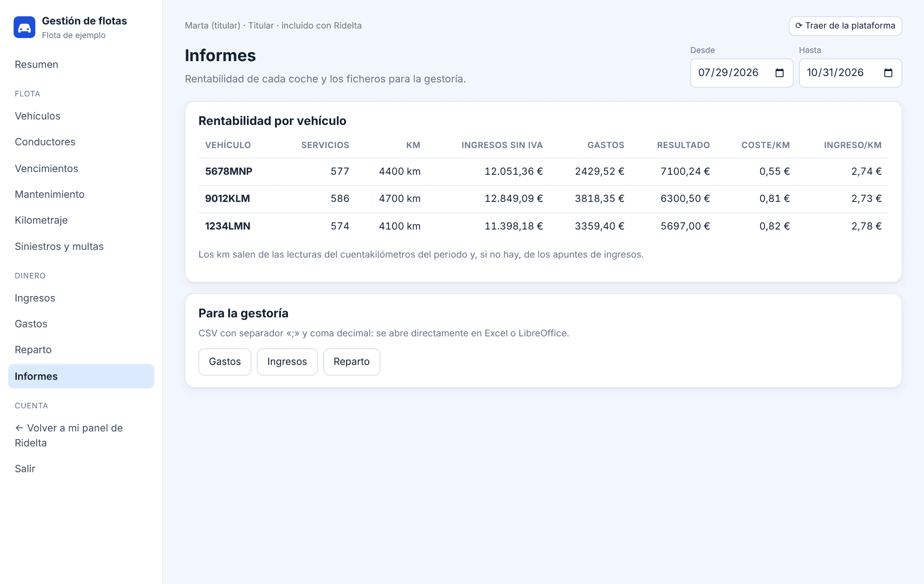Click the COSTE/KM column header

765,145
